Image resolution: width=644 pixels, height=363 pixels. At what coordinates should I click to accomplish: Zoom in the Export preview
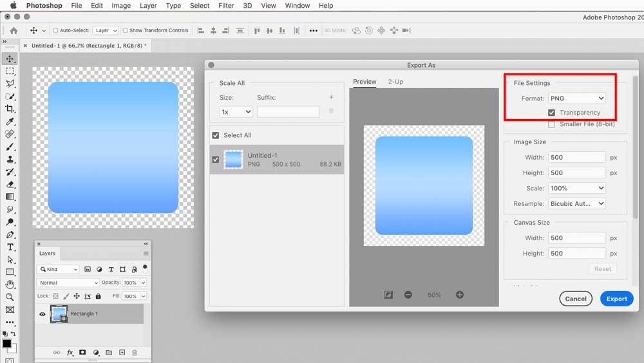pos(460,295)
